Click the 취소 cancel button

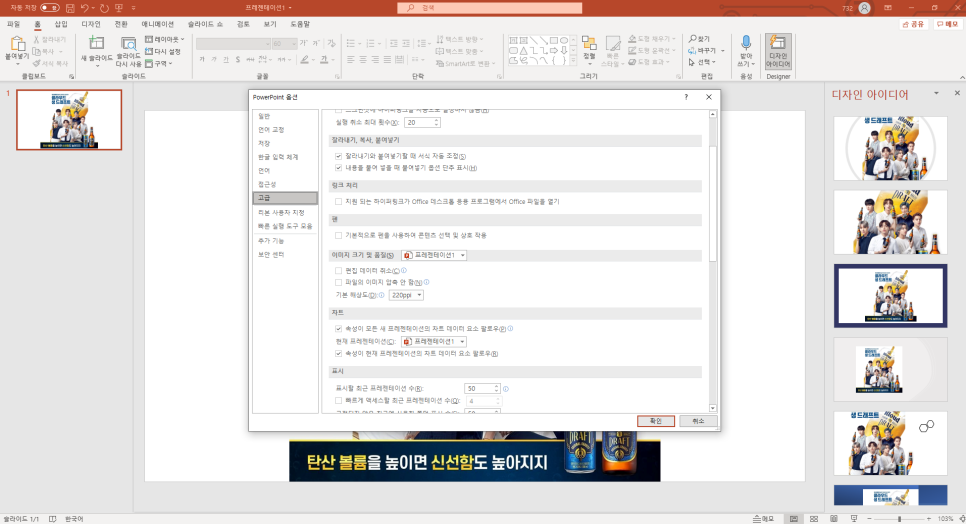(698, 421)
